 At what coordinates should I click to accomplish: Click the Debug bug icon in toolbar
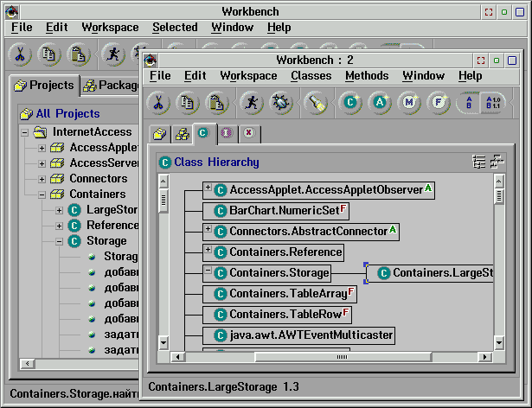pyautogui.click(x=280, y=103)
